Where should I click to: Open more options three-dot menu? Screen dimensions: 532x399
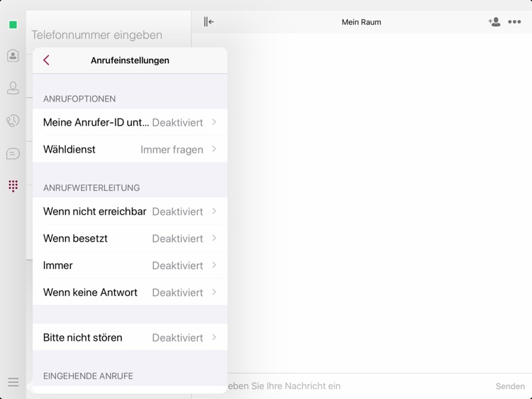point(514,22)
